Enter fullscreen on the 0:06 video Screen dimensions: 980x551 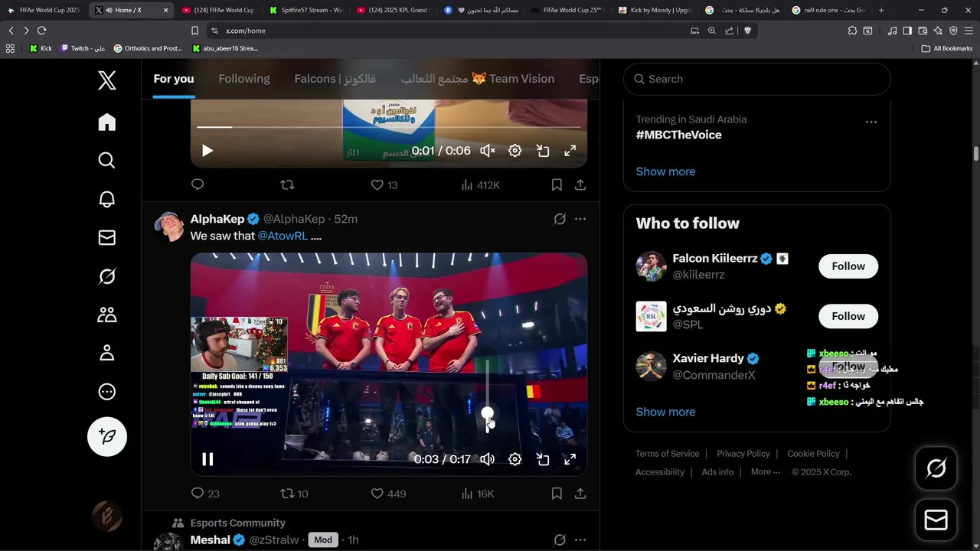570,151
